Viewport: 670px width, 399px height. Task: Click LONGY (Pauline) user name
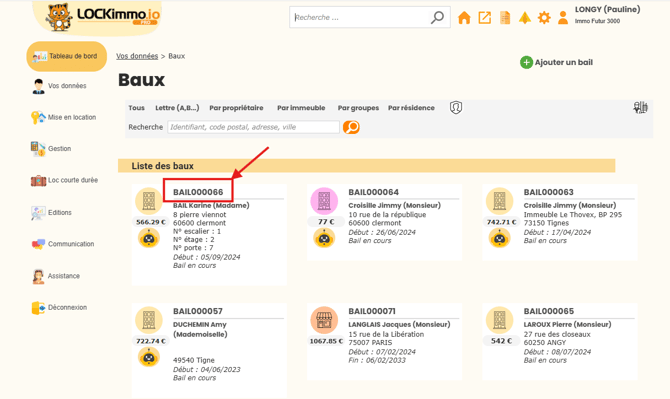click(x=608, y=9)
